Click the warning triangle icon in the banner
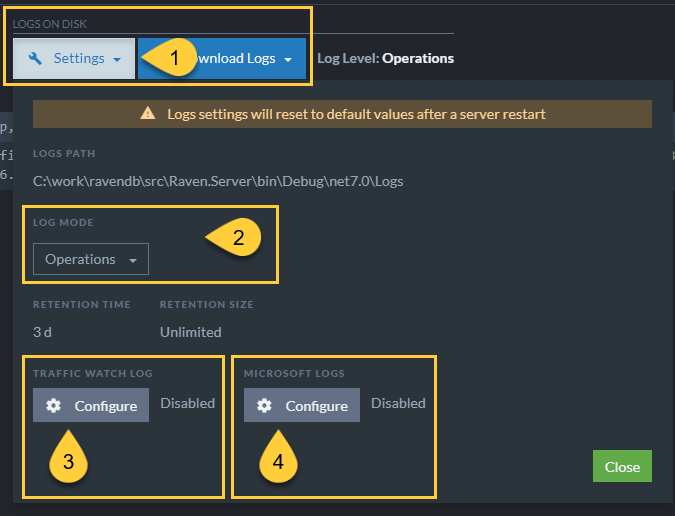Screen dimensions: 675x516 pyautogui.click(x=148, y=114)
